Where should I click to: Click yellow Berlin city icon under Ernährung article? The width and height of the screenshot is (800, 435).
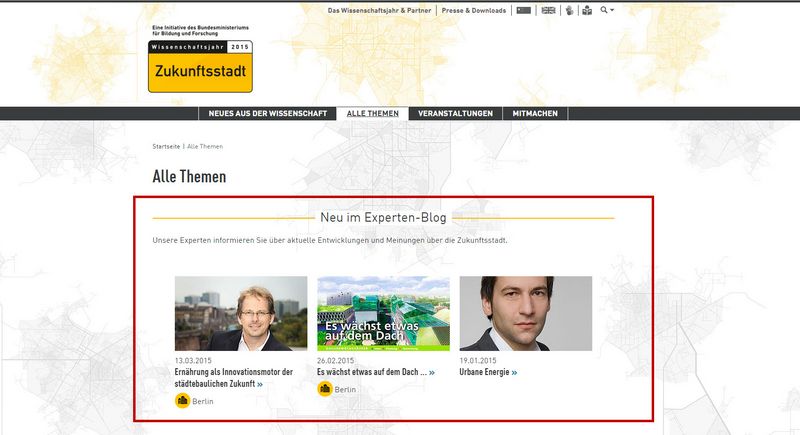[x=183, y=400]
